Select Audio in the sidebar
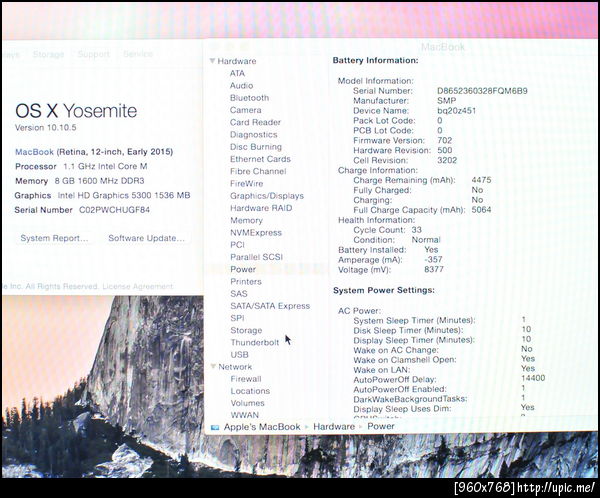 click(241, 85)
